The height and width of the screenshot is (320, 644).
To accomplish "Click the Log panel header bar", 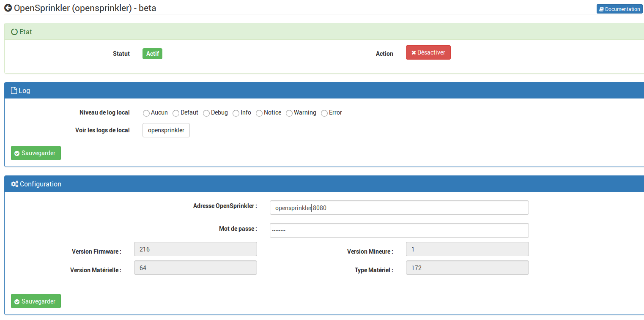I will coord(324,90).
